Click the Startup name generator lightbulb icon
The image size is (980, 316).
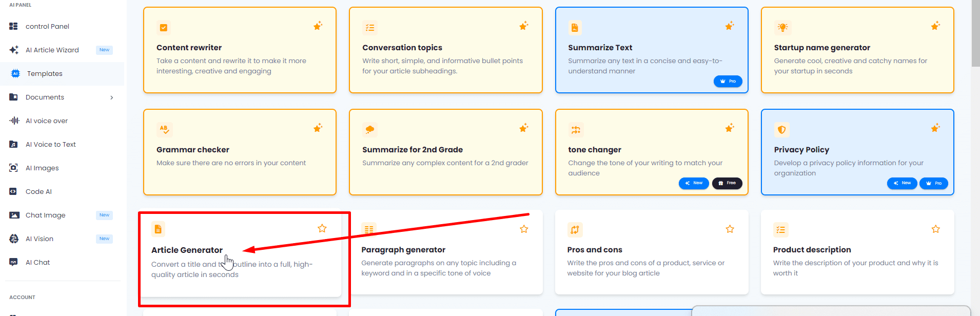(782, 28)
